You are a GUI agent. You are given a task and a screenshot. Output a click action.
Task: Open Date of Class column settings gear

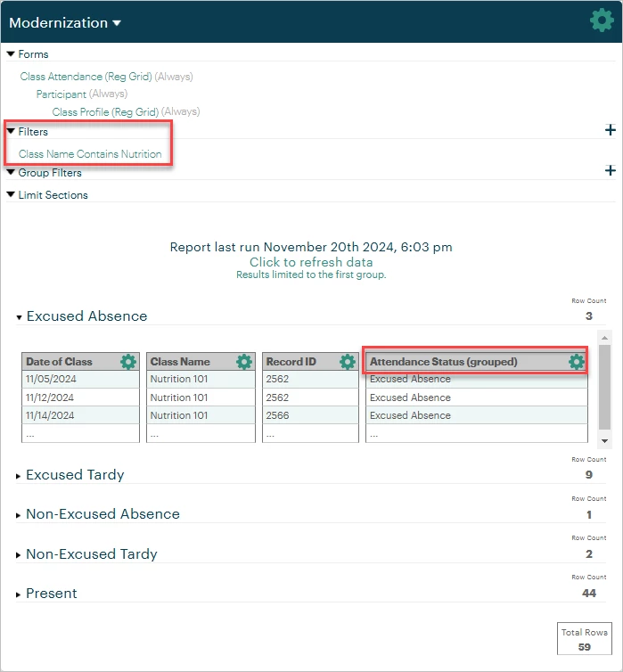click(128, 362)
